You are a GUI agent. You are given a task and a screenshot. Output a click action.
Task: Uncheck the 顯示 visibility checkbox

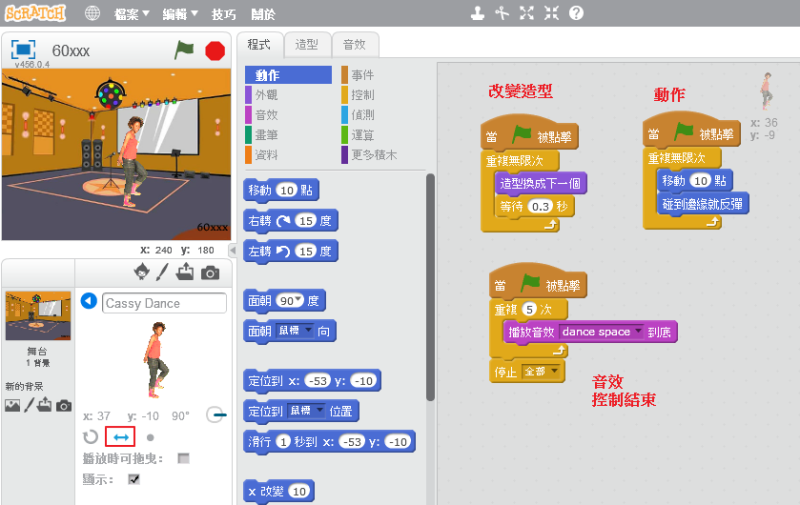[134, 479]
